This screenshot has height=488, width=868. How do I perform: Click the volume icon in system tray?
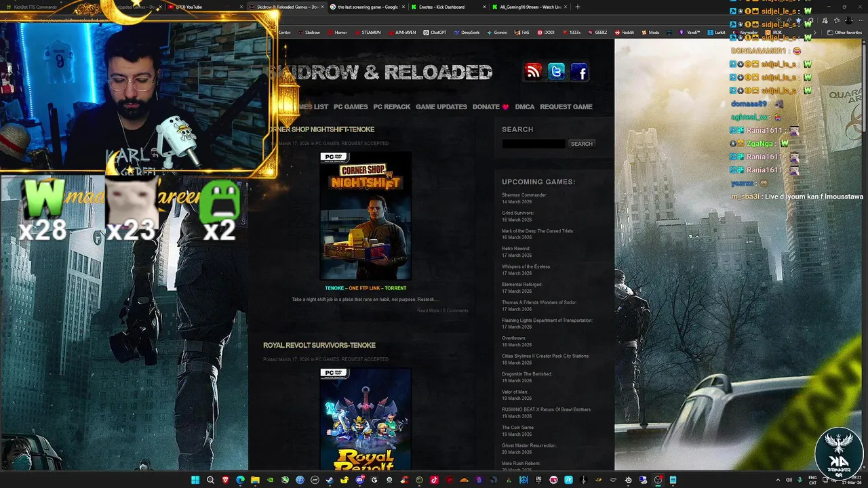point(789,480)
